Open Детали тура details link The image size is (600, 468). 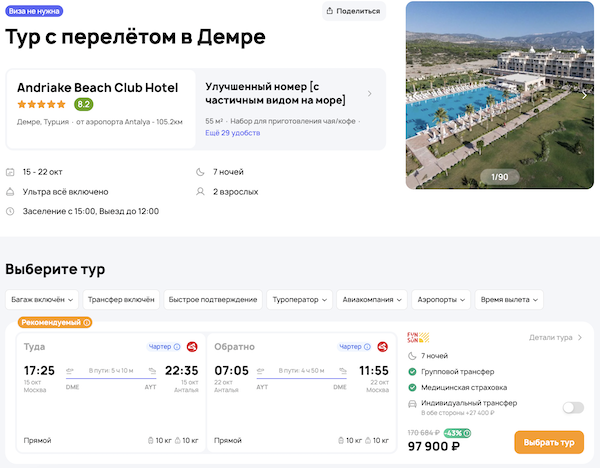point(556,338)
